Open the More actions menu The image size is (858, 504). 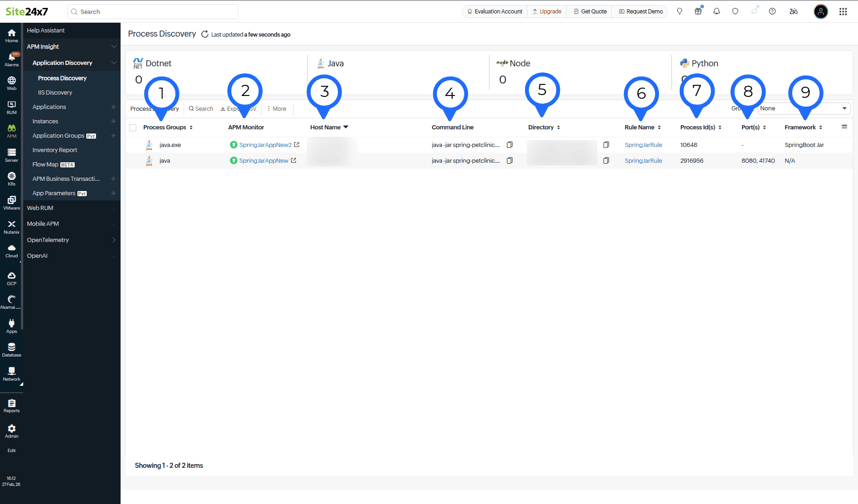point(277,109)
